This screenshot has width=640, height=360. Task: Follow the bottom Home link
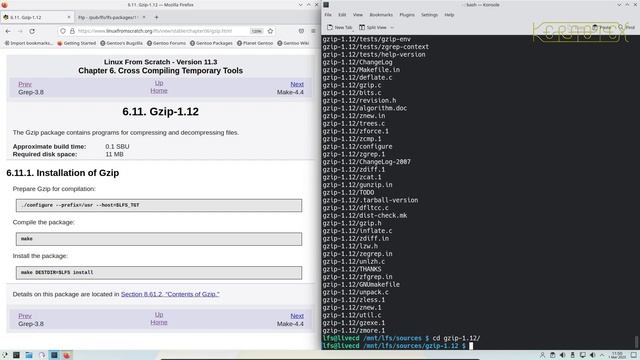(159, 322)
